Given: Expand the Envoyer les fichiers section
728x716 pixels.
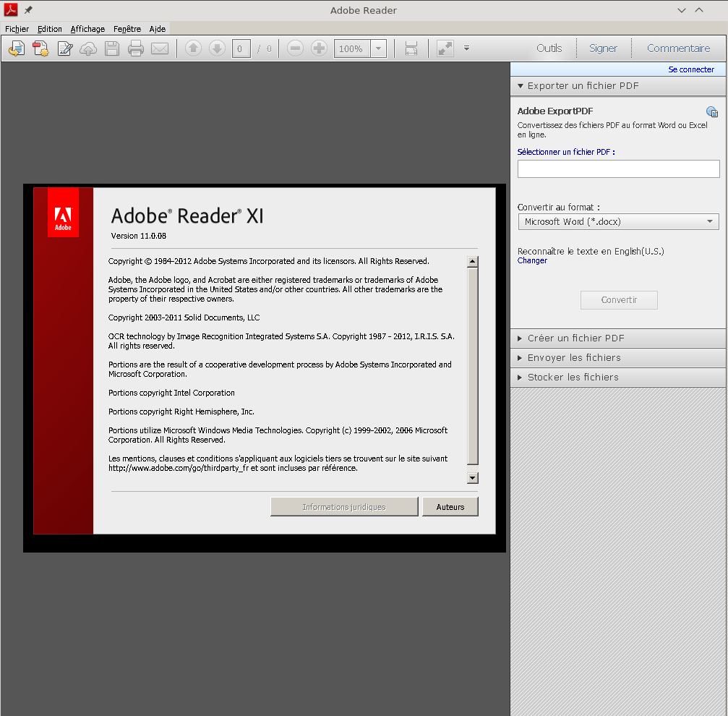Looking at the screenshot, I should pos(618,358).
